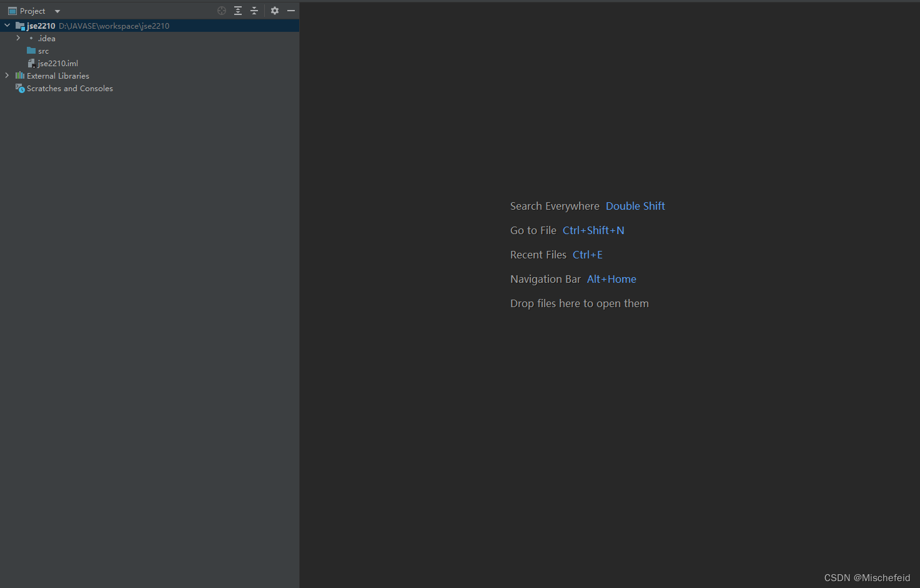The height and width of the screenshot is (588, 920).
Task: Expand the External Libraries node
Action: coord(6,76)
